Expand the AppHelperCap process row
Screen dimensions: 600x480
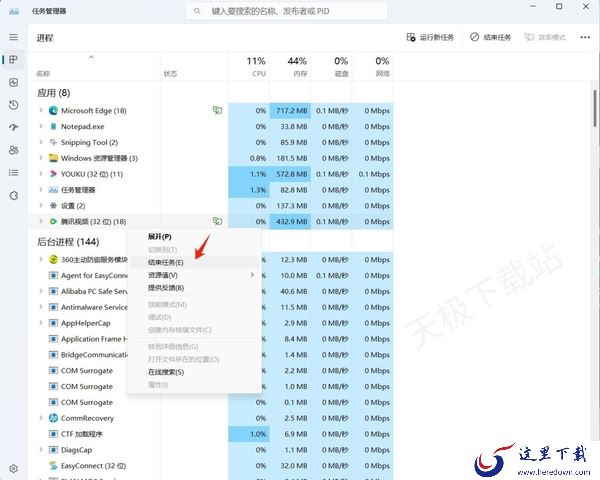[x=41, y=323]
